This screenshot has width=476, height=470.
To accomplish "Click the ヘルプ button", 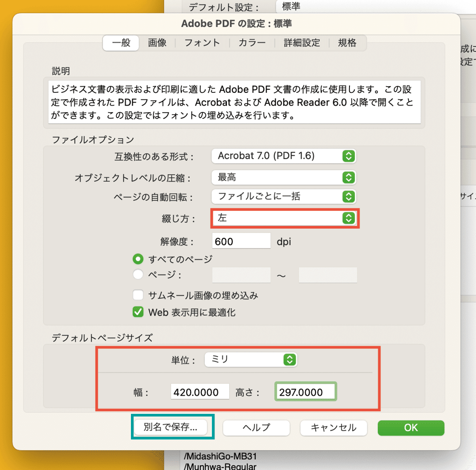I will pos(256,428).
